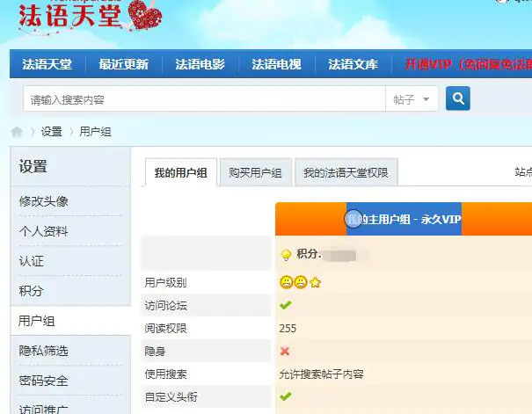The height and width of the screenshot is (414, 532).
Task: Click the 使用搜索 row label
Action: [x=165, y=374]
